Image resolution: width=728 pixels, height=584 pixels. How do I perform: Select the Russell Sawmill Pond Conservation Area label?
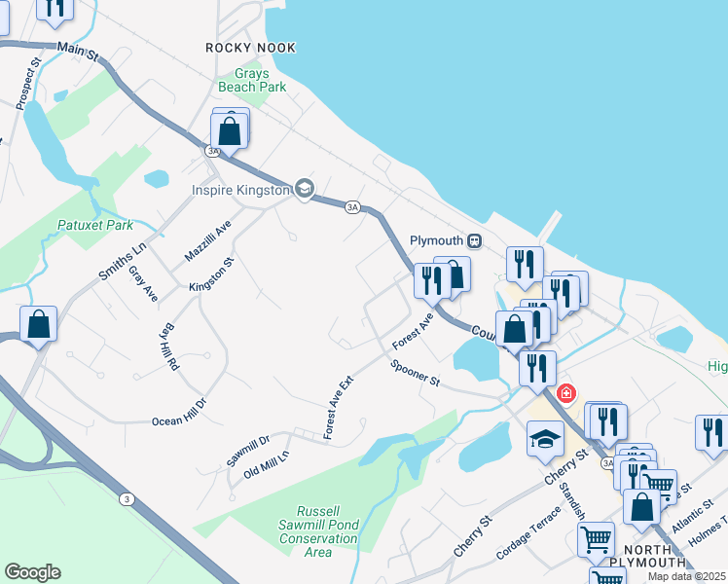click(318, 531)
